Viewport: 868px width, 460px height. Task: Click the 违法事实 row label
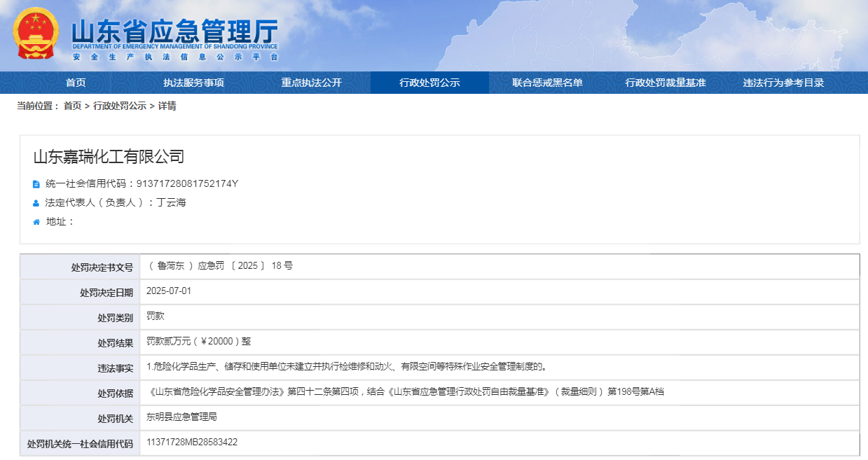click(x=115, y=368)
